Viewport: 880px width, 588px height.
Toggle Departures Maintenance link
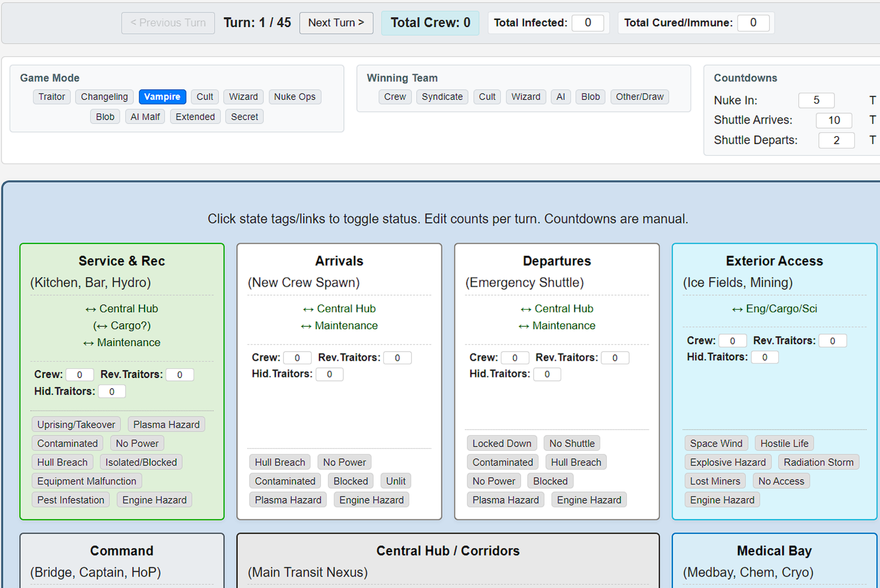(x=557, y=325)
